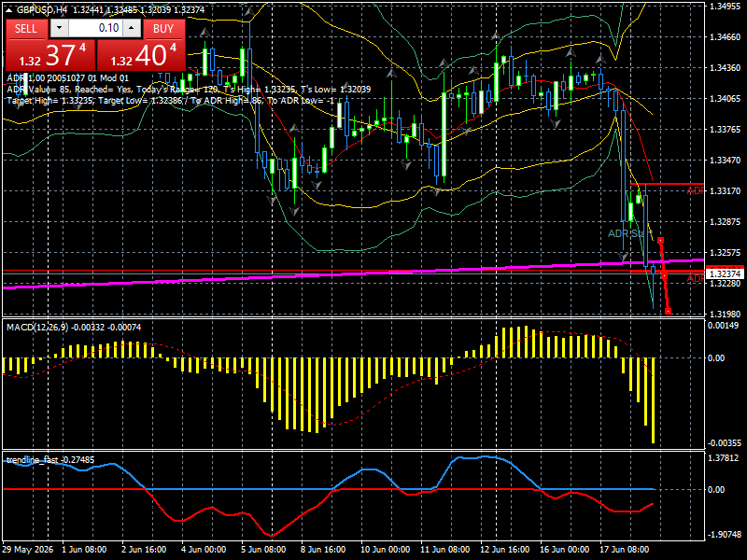Click the 1.32575 price scale label
The width and height of the screenshot is (747, 560).
[x=726, y=252]
